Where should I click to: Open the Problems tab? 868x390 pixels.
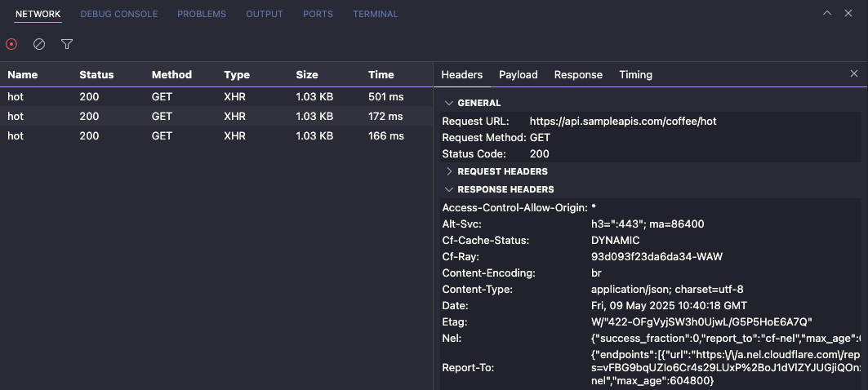pos(203,14)
